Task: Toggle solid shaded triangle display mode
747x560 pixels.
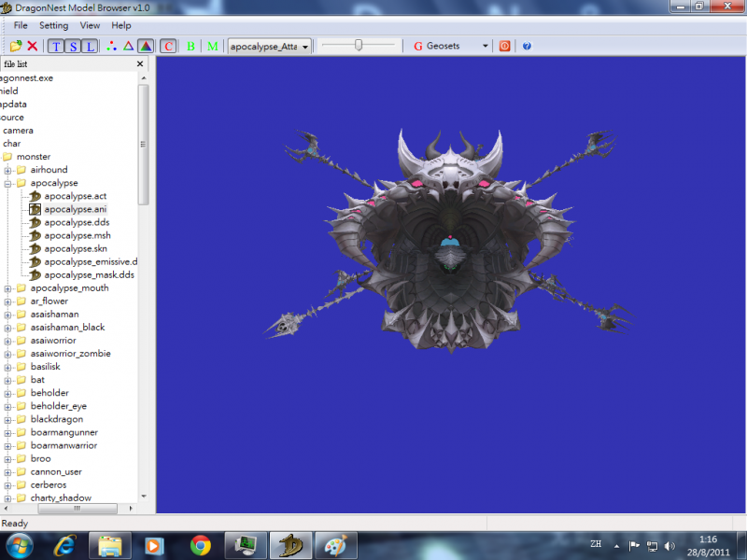Action: [x=146, y=46]
